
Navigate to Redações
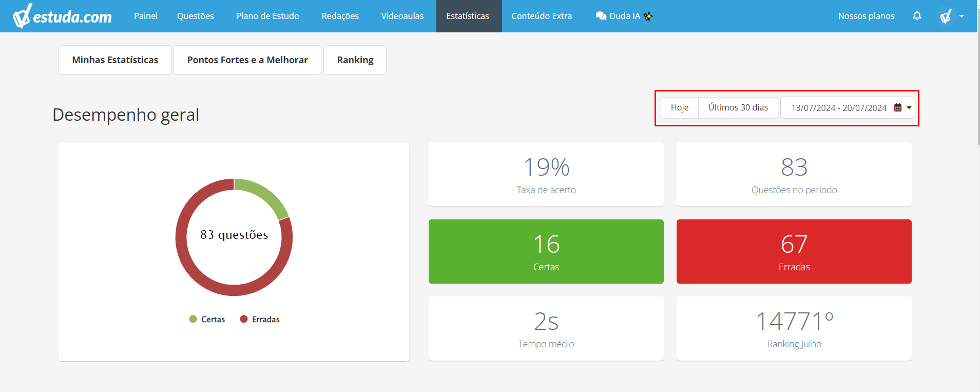pos(340,16)
